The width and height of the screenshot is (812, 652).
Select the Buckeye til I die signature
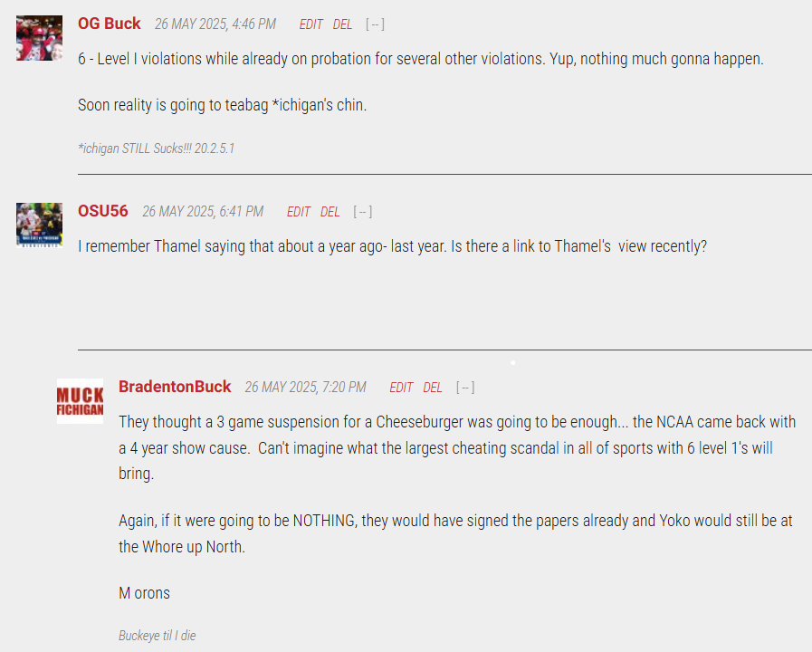click(x=157, y=636)
